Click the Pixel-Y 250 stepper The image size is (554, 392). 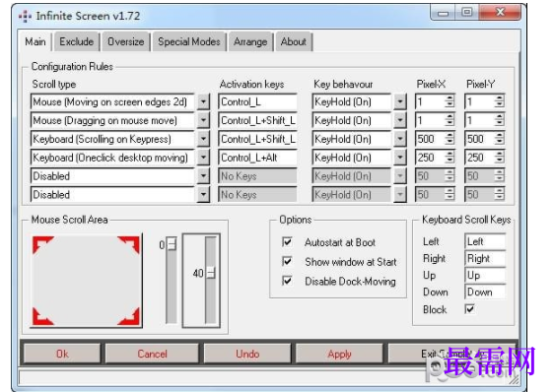pyautogui.click(x=499, y=158)
